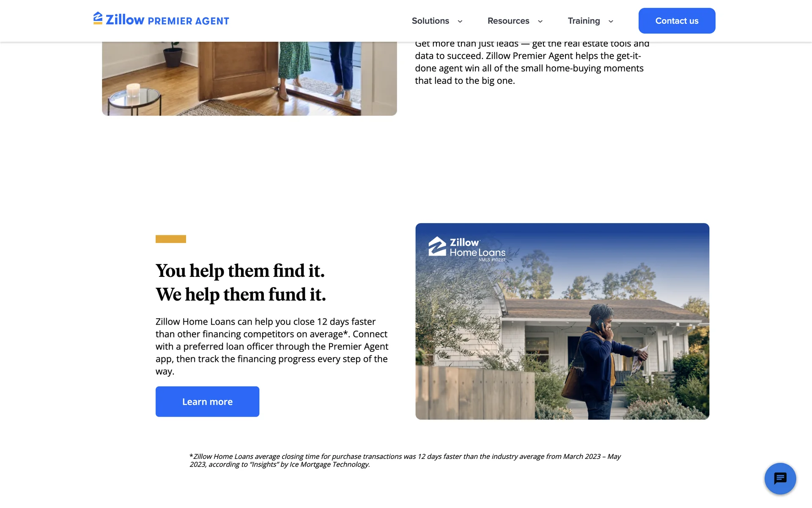812x508 pixels.
Task: Click the front door entry photo
Action: (x=250, y=78)
